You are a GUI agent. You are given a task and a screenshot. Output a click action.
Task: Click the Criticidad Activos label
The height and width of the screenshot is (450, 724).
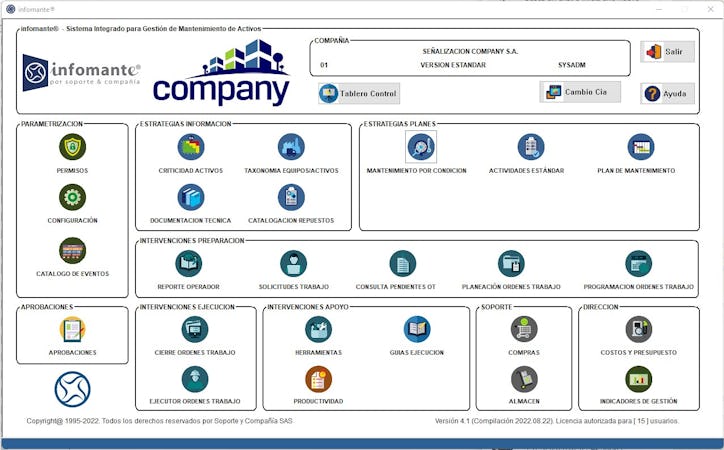pos(191,171)
